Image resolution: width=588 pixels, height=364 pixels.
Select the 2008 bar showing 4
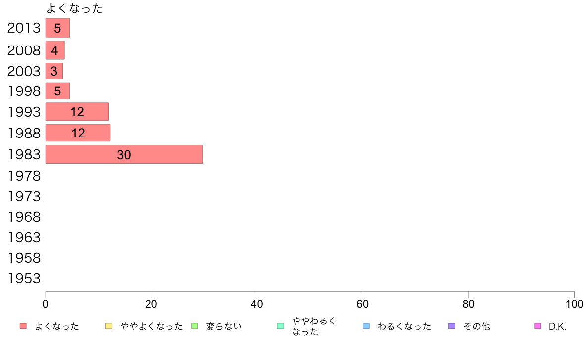click(x=55, y=50)
